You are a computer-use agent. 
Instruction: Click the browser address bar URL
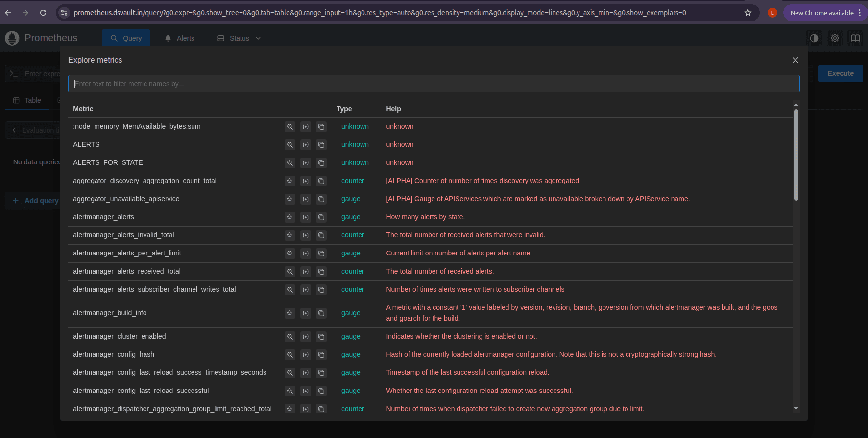point(380,13)
